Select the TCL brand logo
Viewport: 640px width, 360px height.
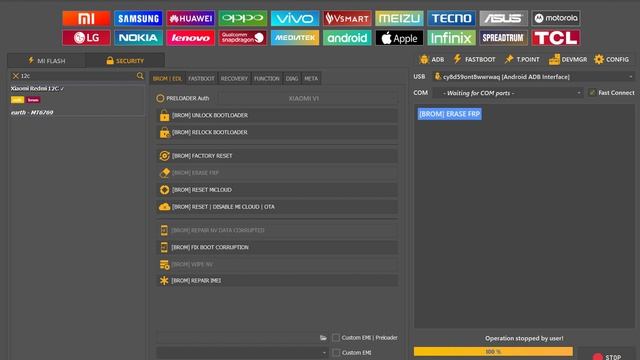556,38
